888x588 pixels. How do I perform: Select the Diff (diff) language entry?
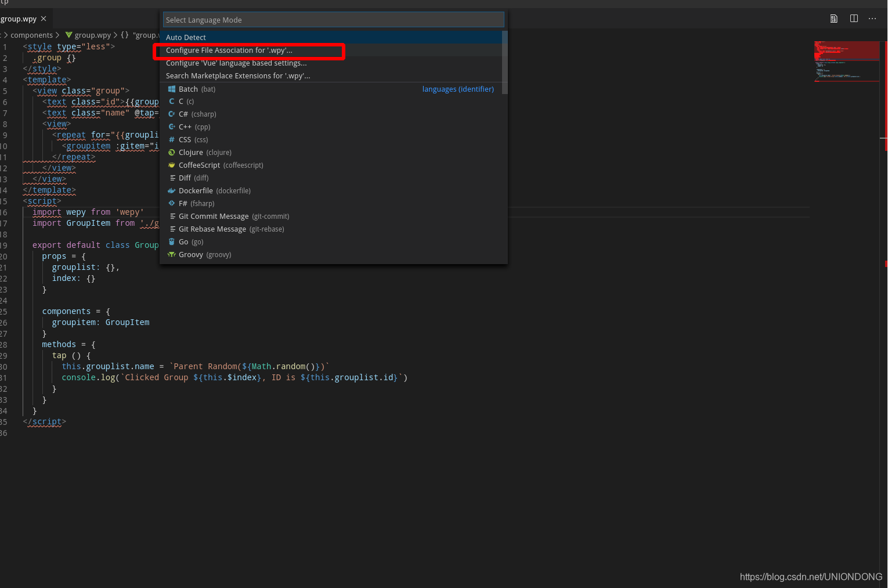tap(331, 178)
